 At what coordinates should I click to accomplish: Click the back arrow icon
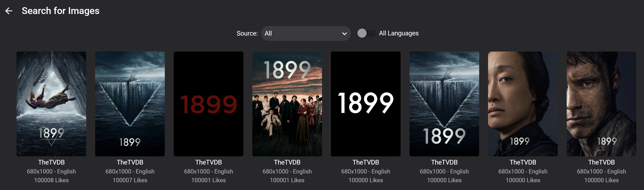[x=9, y=11]
